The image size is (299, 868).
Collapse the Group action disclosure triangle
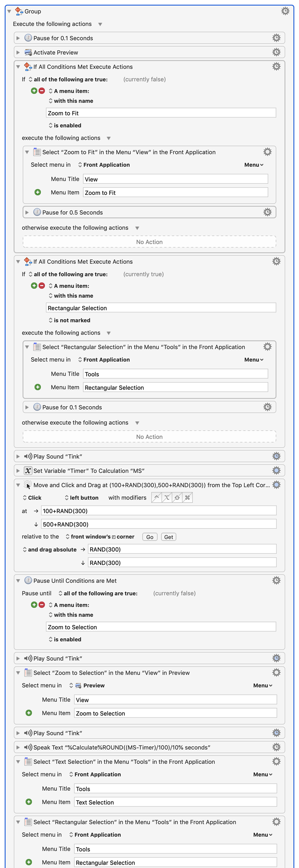(9, 11)
